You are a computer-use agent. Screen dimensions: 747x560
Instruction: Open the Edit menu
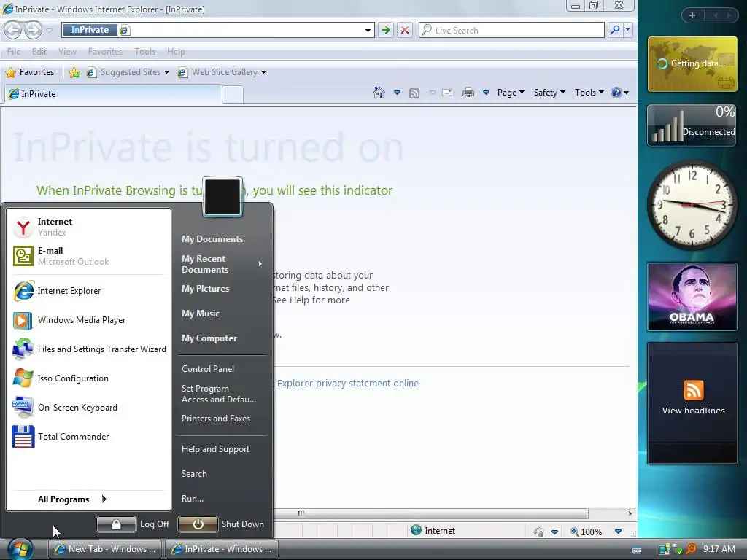click(39, 52)
